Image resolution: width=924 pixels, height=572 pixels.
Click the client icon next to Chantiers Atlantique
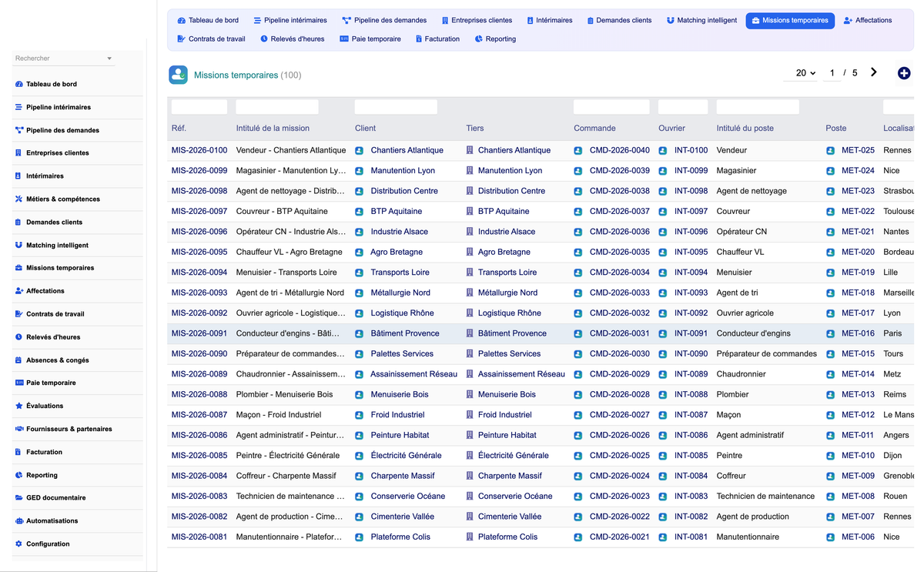360,151
